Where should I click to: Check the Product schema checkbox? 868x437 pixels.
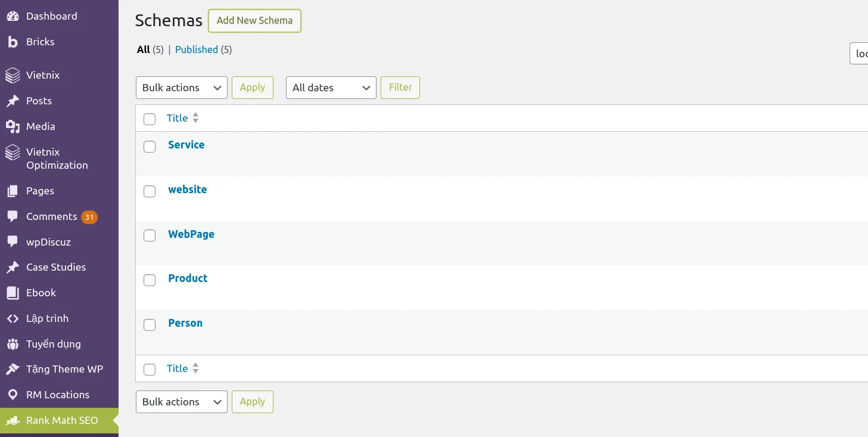150,280
